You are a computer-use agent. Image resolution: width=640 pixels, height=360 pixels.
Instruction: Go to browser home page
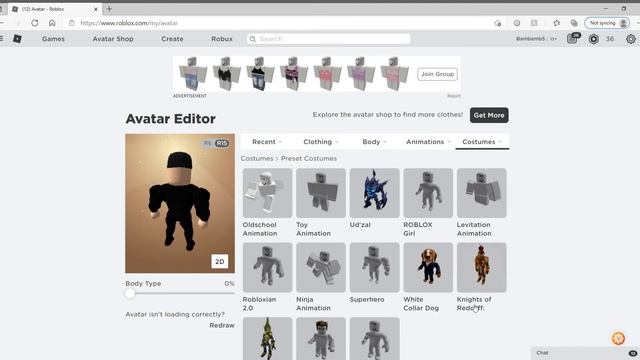point(52,23)
